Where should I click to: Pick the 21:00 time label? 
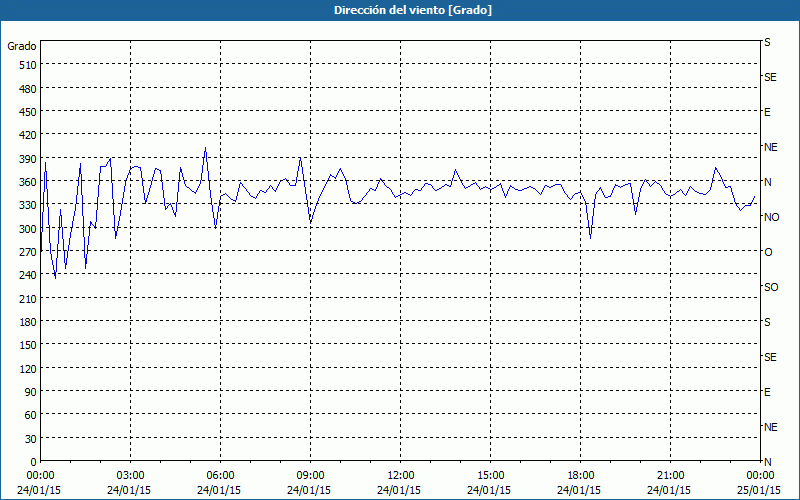tap(670, 476)
